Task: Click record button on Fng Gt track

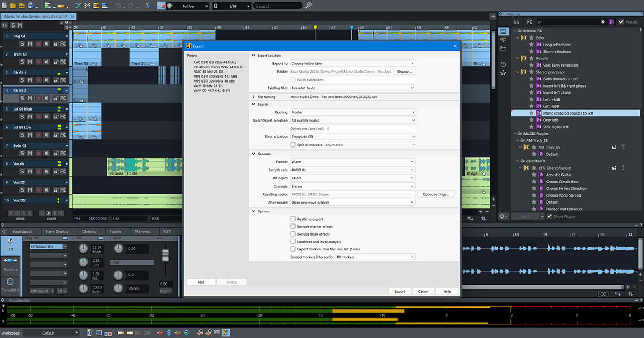Action: coord(39,43)
